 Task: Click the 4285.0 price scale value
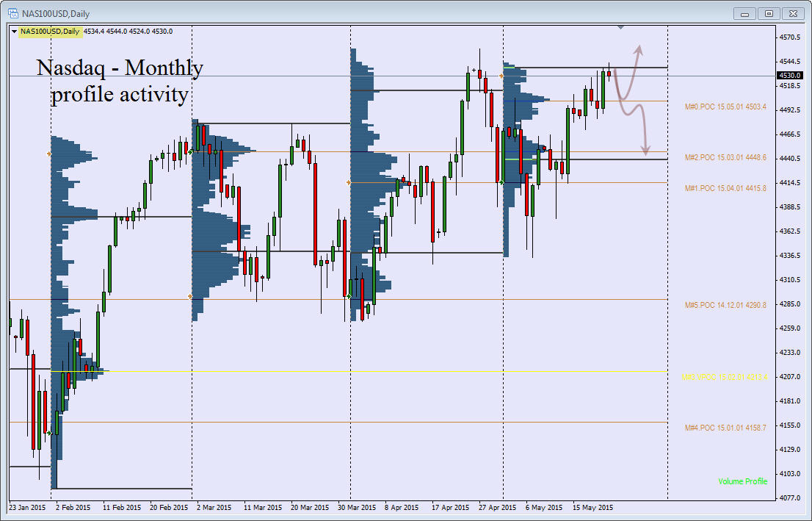pos(790,303)
